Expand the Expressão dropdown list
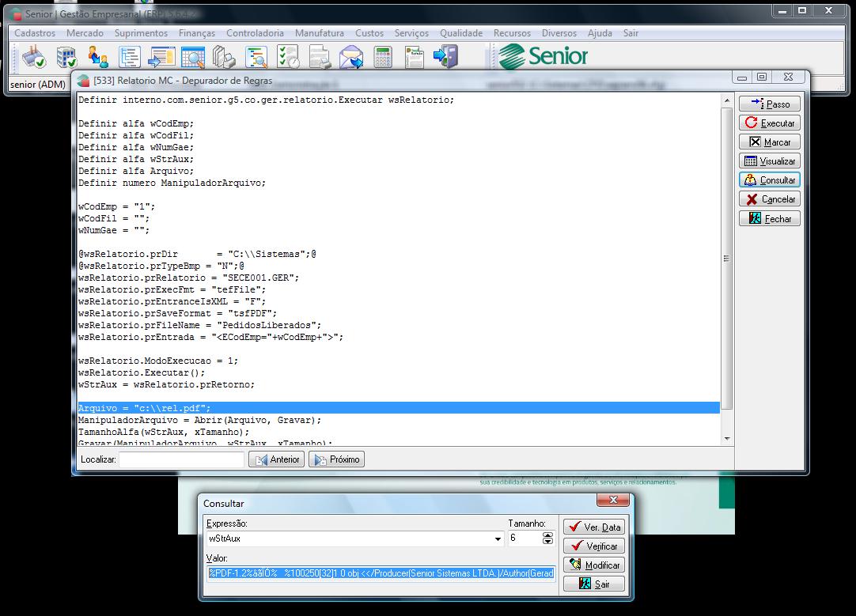Viewport: 856px width, 616px height. pos(498,539)
